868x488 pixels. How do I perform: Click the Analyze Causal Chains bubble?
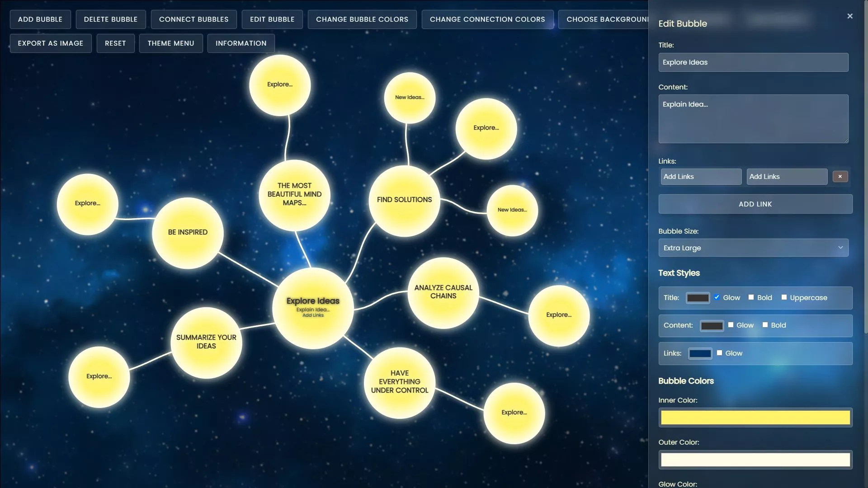pyautogui.click(x=443, y=292)
